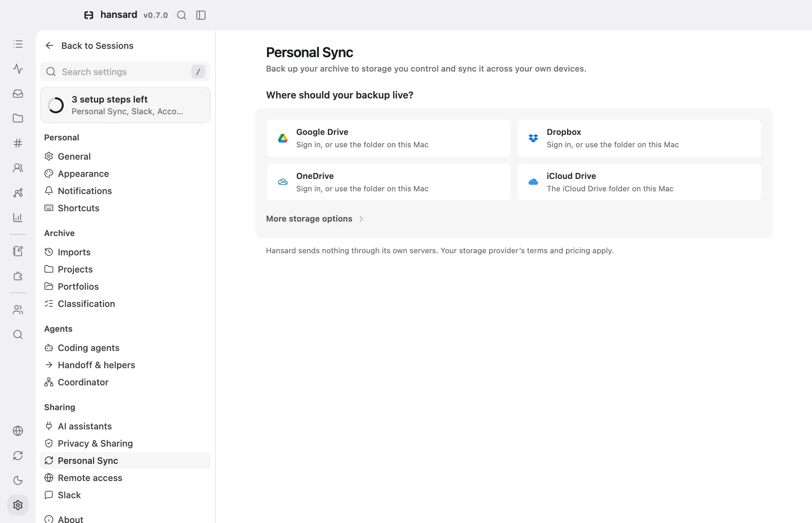Open Privacy & Sharing settings
This screenshot has width=812, height=523.
[x=125, y=444]
